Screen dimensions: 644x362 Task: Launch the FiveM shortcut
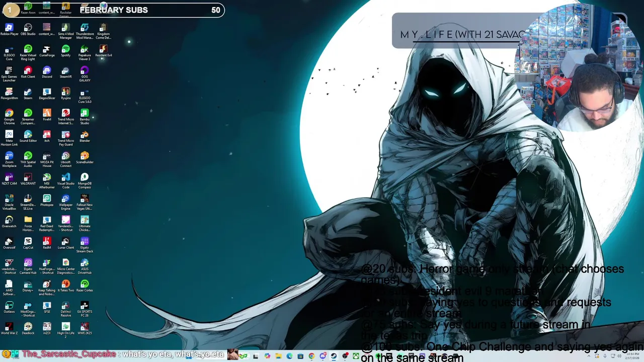(x=47, y=115)
